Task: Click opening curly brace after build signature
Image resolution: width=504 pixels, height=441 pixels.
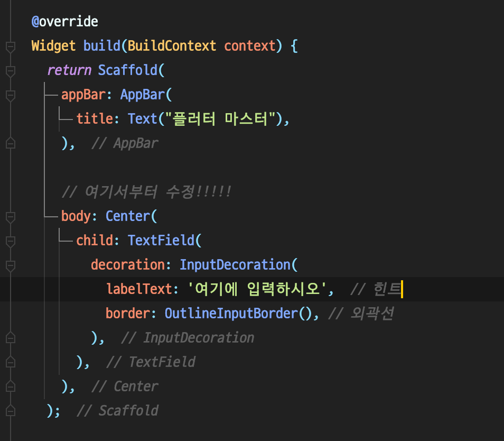Action: point(294,46)
